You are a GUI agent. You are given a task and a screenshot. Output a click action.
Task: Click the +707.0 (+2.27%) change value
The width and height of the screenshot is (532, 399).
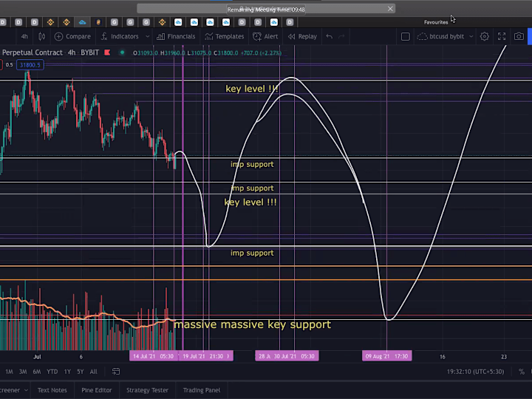tap(261, 53)
